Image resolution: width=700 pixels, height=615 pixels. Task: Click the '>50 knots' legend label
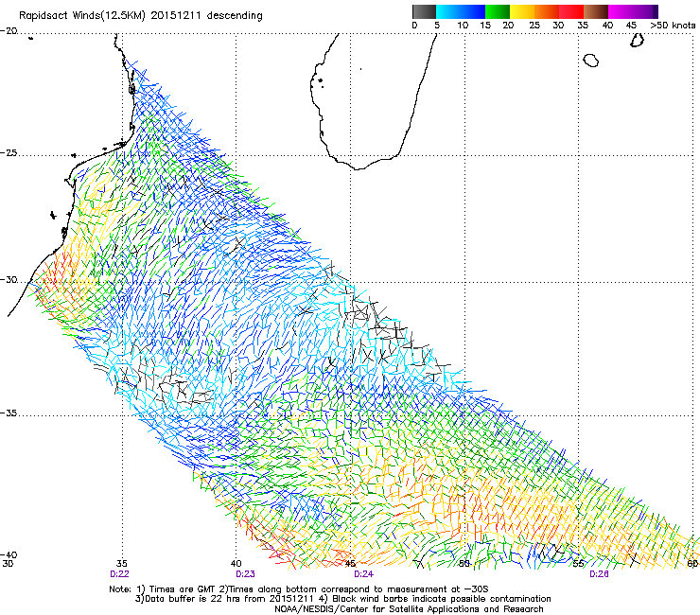coord(673,26)
